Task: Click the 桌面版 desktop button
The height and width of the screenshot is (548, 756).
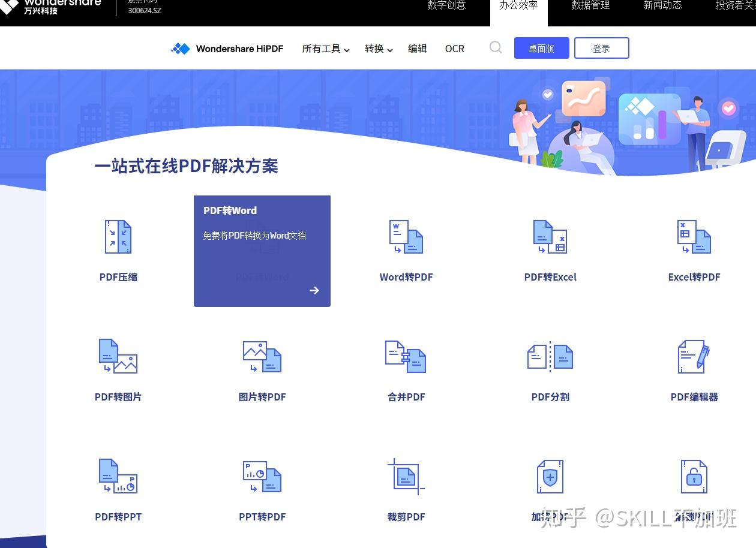Action: point(541,48)
